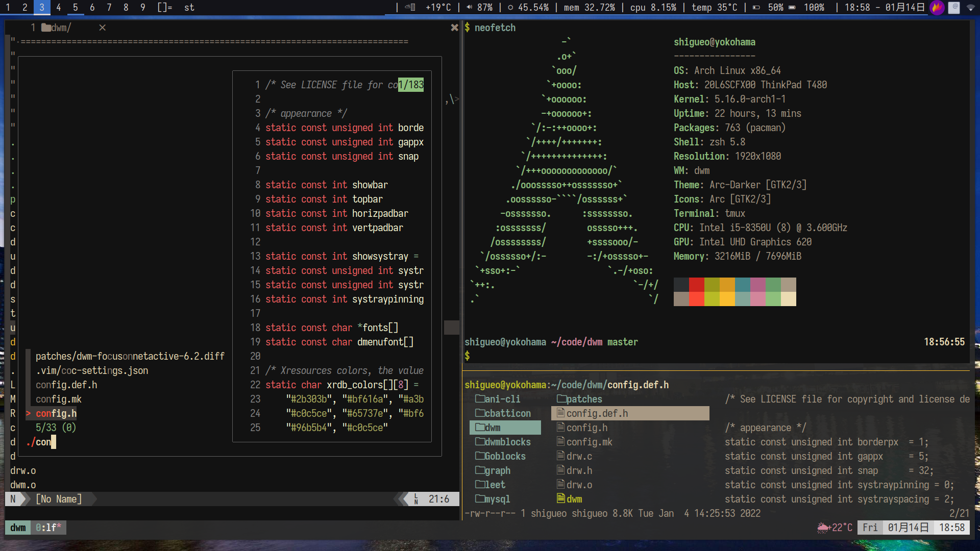Screen dimensions: 980x551
Task: Click the [No Name] buffer label in vim's statusline
Action: point(59,499)
